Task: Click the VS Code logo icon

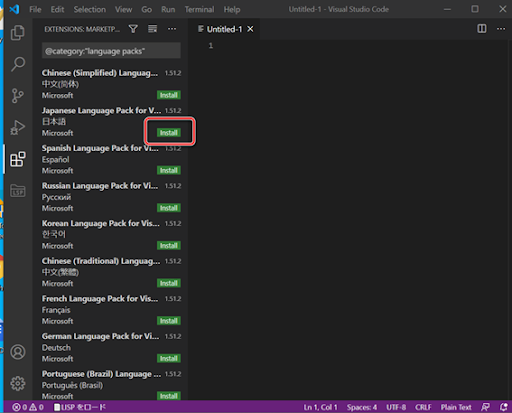Action: 14,9
